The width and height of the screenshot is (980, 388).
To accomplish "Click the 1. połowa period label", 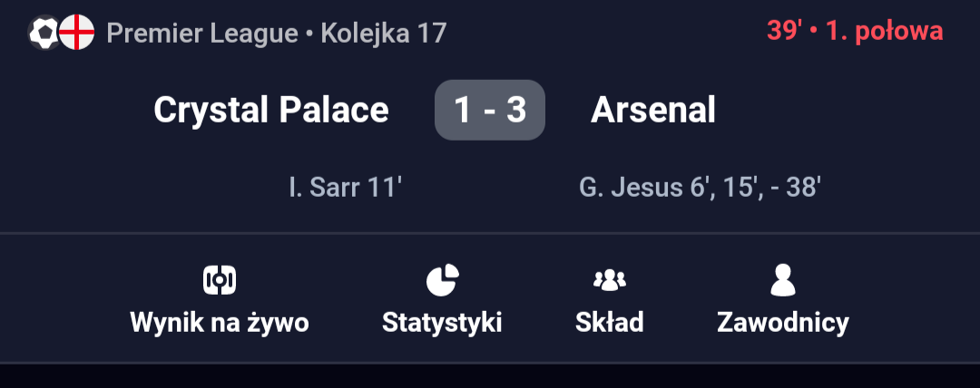I will [883, 32].
